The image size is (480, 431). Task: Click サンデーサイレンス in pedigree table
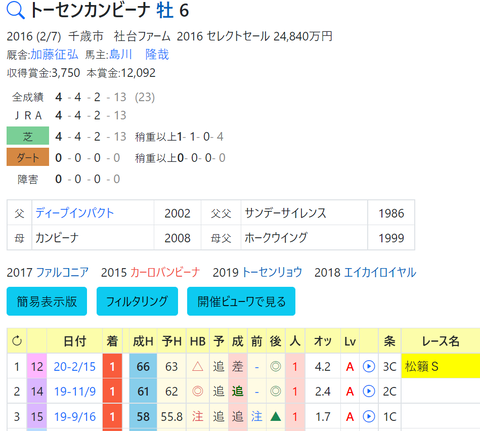tap(285, 213)
